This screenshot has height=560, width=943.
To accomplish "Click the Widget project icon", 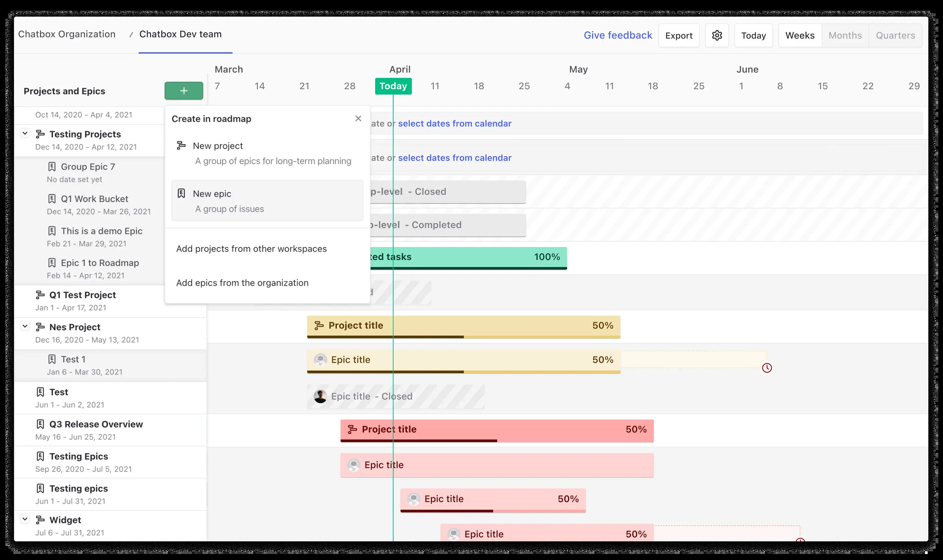I will [x=40, y=520].
